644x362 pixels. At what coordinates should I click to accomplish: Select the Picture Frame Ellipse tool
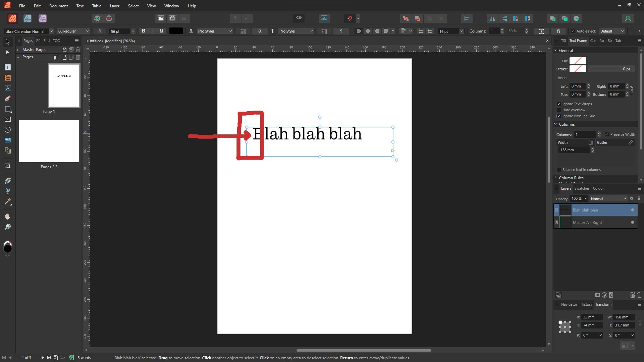point(7,130)
